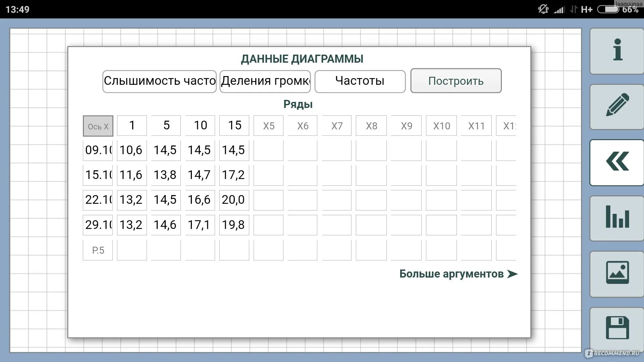Tap the empty X7 argument cell
The height and width of the screenshot is (362, 644).
(337, 126)
